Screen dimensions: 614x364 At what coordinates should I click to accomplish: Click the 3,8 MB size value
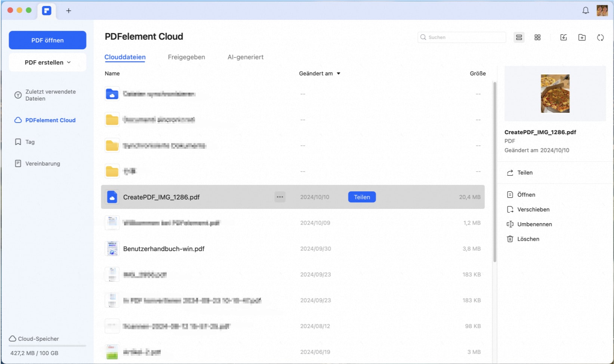(x=472, y=249)
